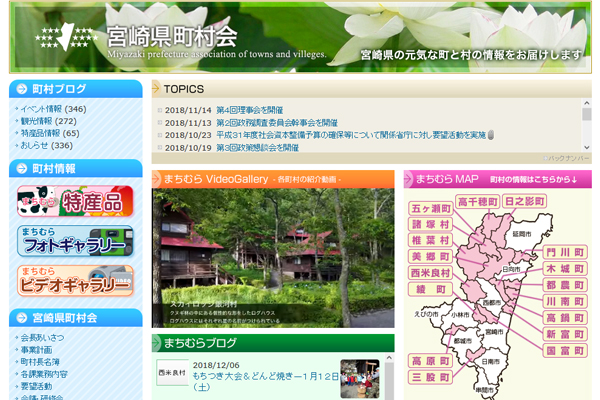The height and width of the screenshot is (400, 600).
Task: Click the バックナンバー link under topics
Action: (568, 158)
